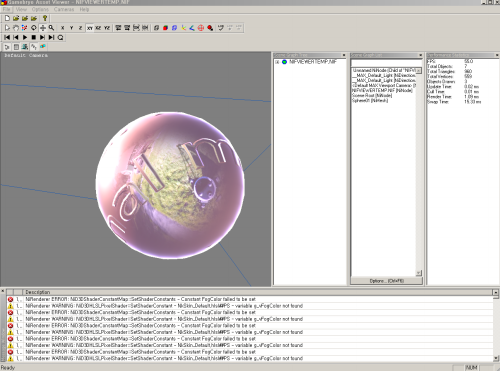Click the New file icon

[x=7, y=18]
